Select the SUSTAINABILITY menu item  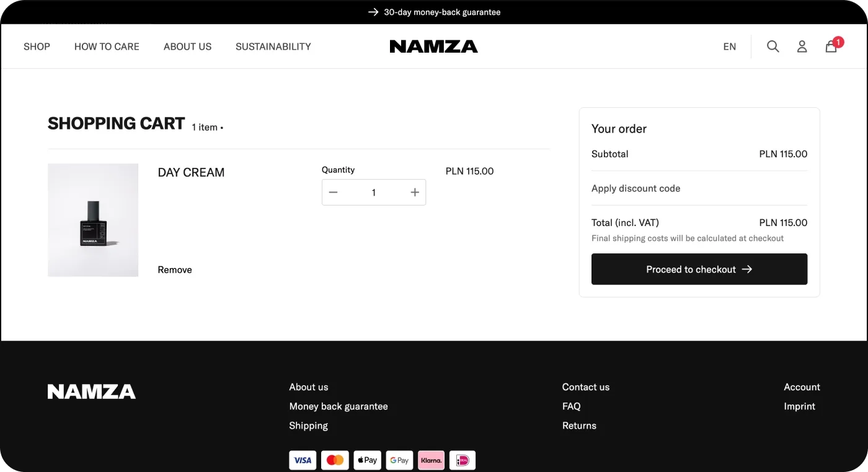(x=273, y=46)
